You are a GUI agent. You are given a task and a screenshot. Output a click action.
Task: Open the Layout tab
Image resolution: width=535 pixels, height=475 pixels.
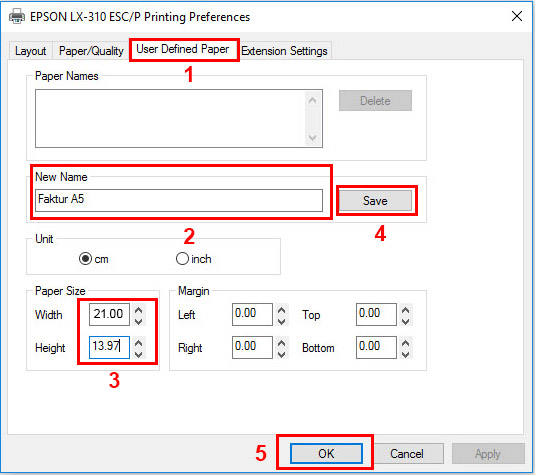click(x=30, y=51)
